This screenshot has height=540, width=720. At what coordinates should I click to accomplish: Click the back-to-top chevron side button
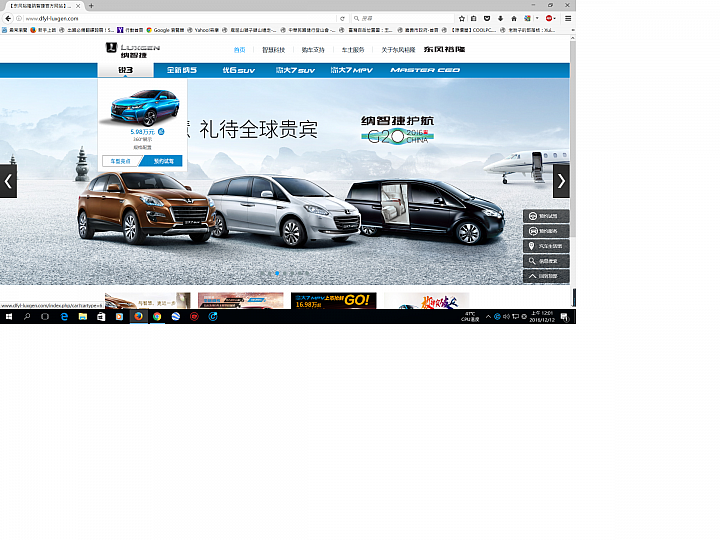pyautogui.click(x=546, y=276)
